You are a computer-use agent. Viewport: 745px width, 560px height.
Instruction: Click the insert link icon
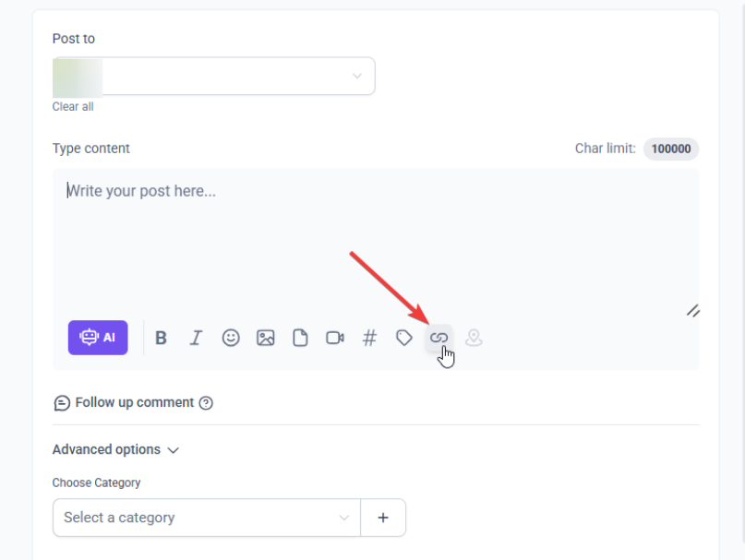click(x=439, y=338)
